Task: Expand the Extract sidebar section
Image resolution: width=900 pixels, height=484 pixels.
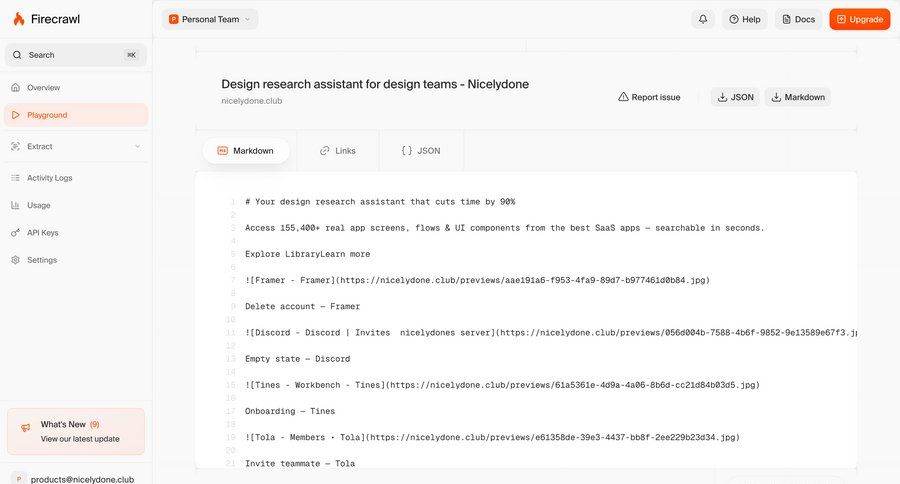Action: [137, 146]
